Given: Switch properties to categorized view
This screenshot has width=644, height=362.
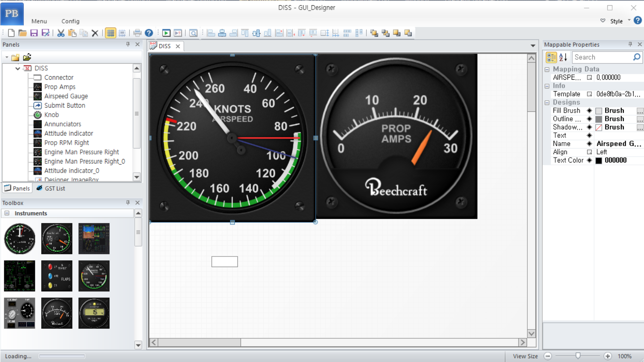Looking at the screenshot, I should tap(551, 57).
